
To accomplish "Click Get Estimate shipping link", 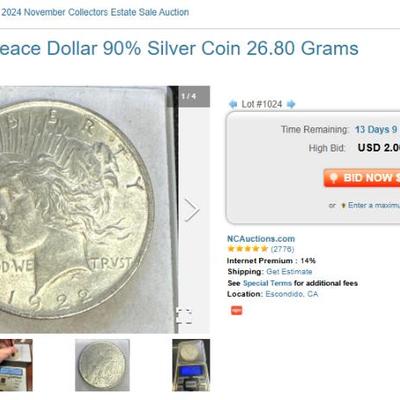I will point(289,272).
